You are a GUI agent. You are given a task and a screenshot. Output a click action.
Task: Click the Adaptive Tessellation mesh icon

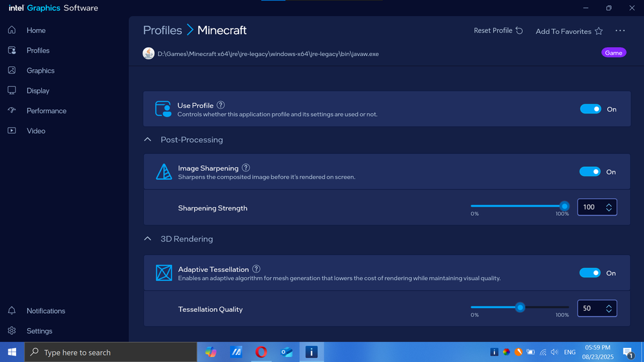pos(164,273)
